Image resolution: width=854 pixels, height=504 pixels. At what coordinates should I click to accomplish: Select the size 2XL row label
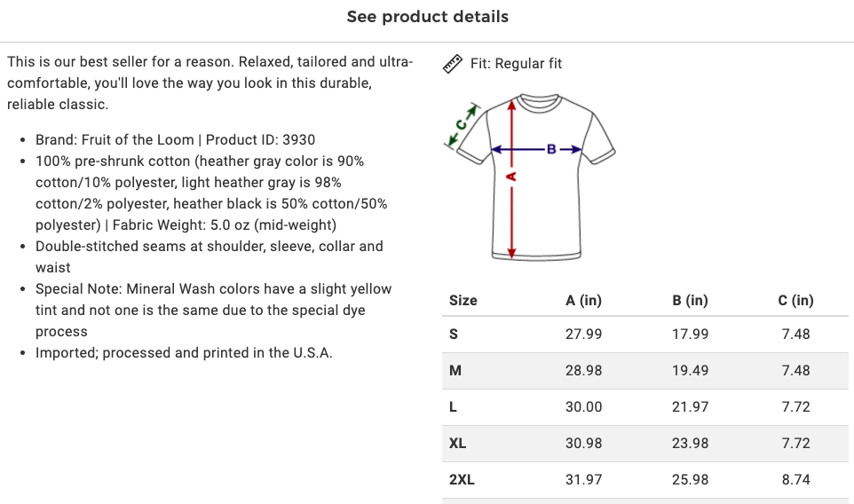[462, 479]
